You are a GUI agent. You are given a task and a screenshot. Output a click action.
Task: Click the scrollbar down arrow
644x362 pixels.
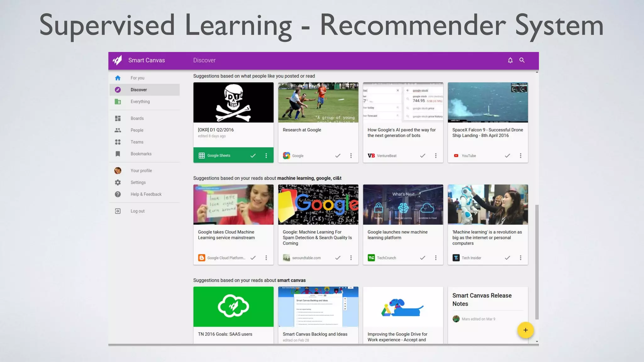pyautogui.click(x=537, y=341)
